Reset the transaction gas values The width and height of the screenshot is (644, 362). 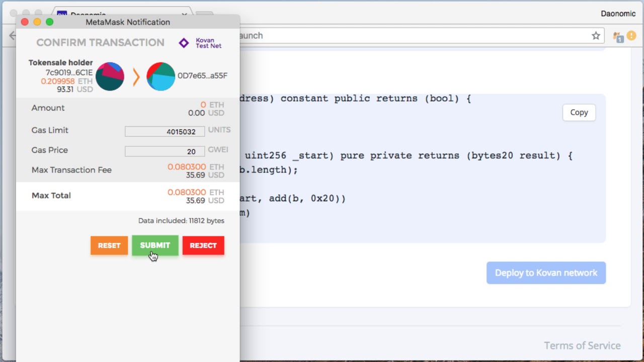[109, 245]
